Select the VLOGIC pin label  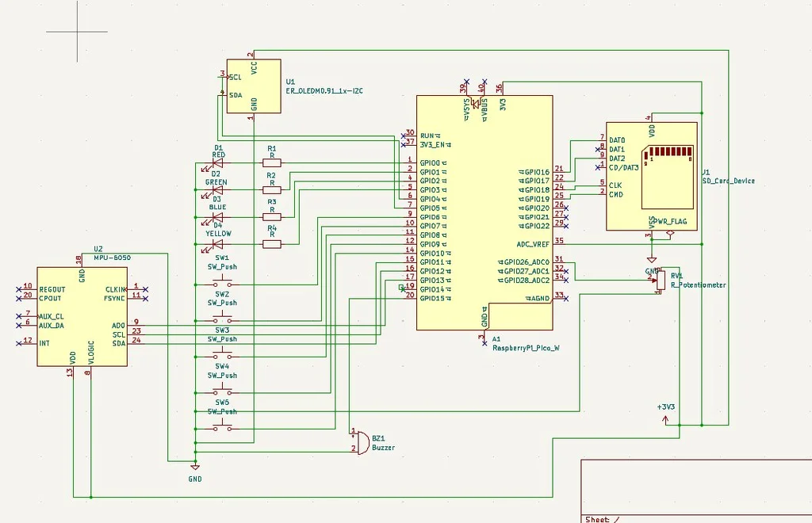click(91, 352)
